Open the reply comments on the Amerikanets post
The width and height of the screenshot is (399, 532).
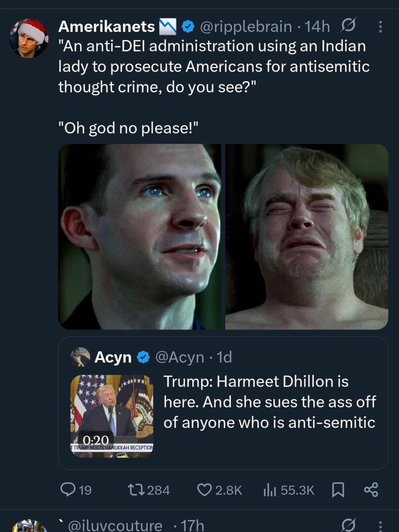(x=68, y=490)
